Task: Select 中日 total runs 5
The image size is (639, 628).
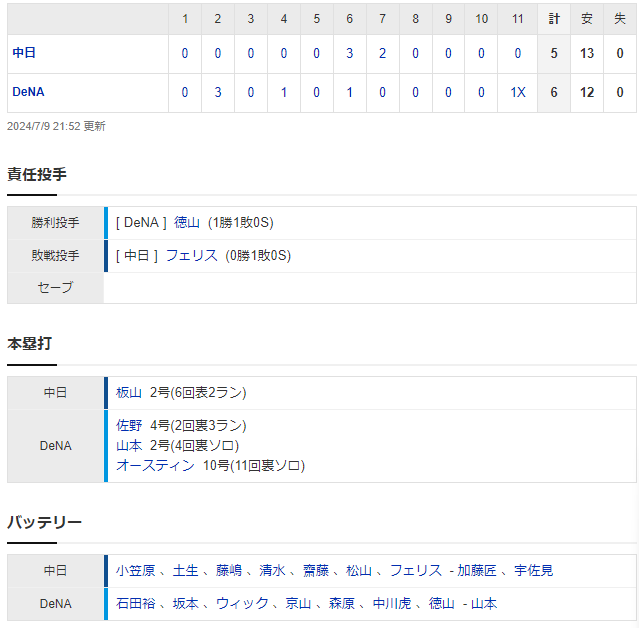Action: (554, 53)
